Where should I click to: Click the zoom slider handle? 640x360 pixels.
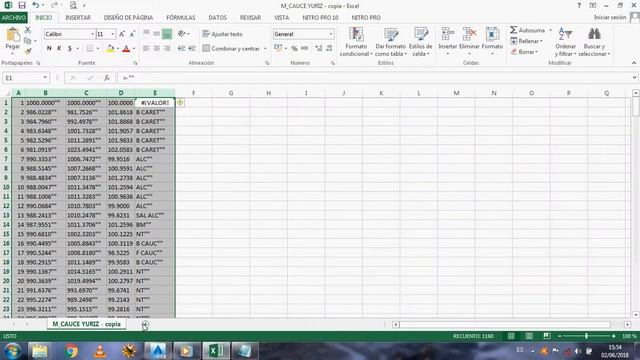586,336
